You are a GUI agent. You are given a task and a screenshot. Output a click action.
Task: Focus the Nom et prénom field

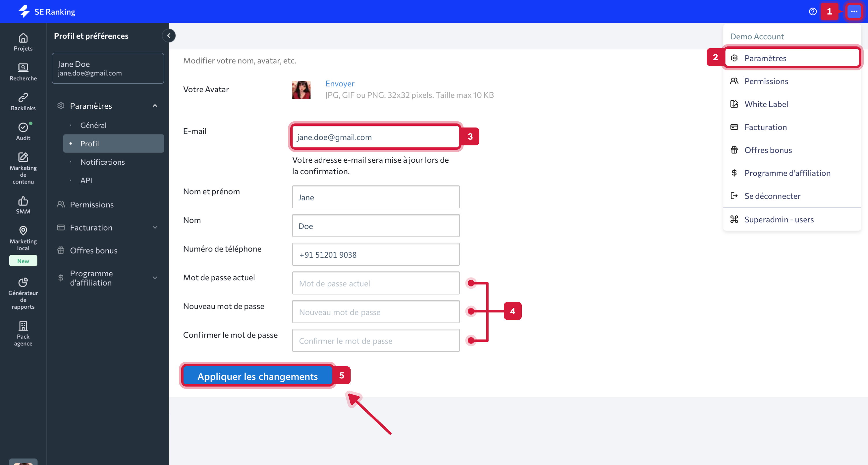[x=376, y=197]
